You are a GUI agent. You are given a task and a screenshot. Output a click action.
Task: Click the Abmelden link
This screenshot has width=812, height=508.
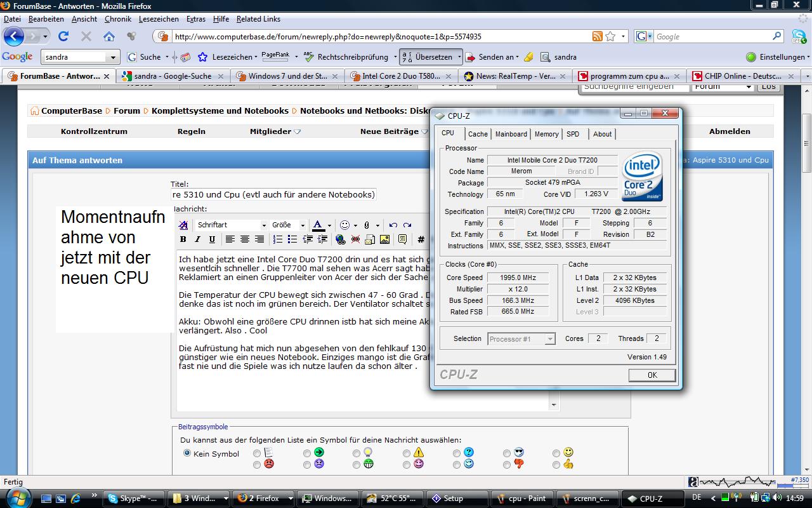click(730, 131)
